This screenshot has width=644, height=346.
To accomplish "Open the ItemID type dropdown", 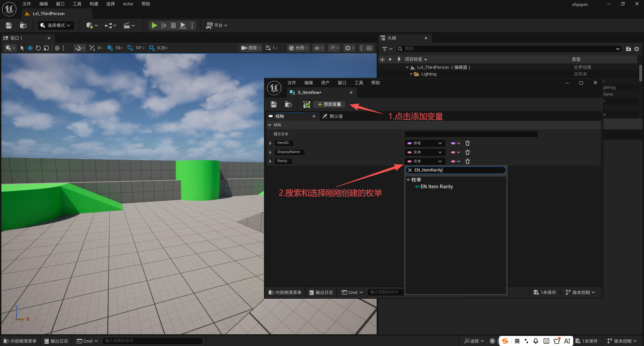I will (425, 143).
